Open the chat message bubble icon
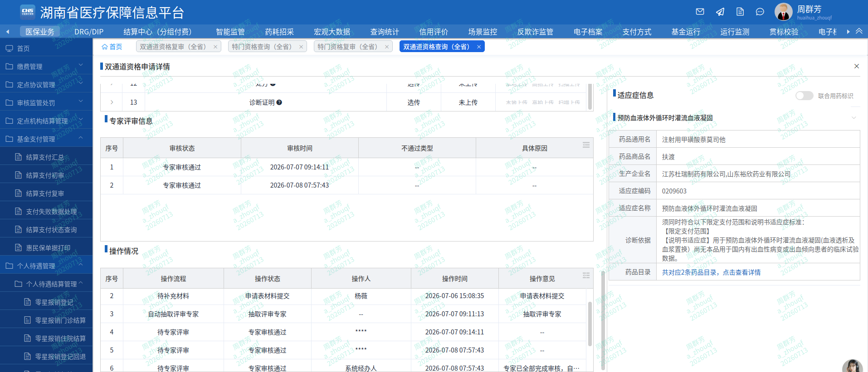The height and width of the screenshot is (372, 868). (760, 12)
